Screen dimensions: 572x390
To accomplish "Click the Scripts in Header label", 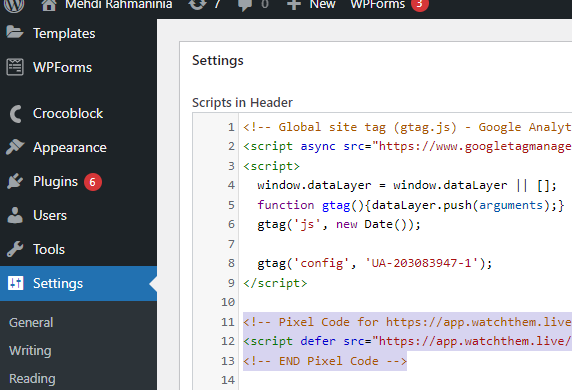I will coord(242,103).
